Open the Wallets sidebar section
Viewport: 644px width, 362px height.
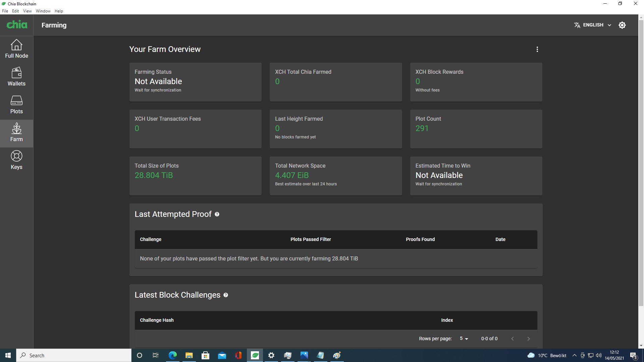[x=16, y=77]
